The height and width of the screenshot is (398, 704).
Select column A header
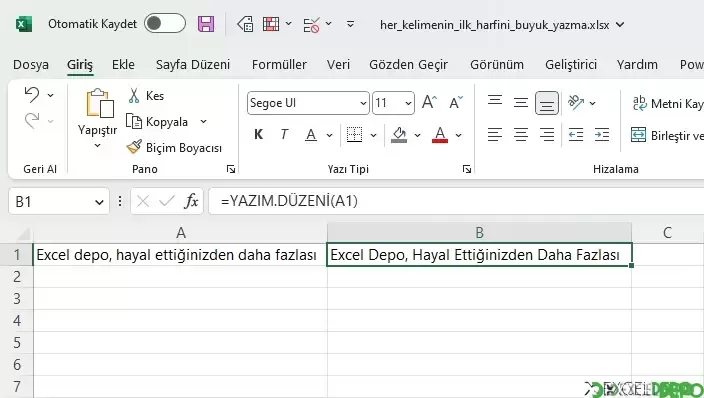coord(180,233)
